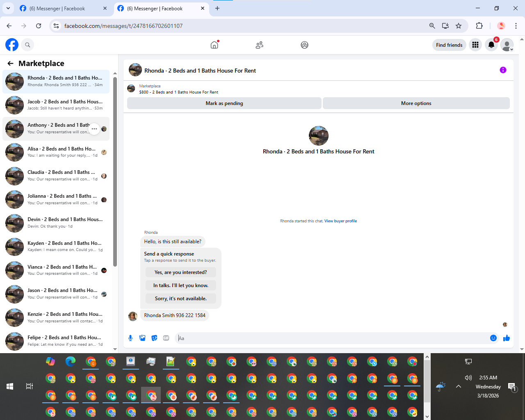Open Windows notification center

click(x=512, y=386)
